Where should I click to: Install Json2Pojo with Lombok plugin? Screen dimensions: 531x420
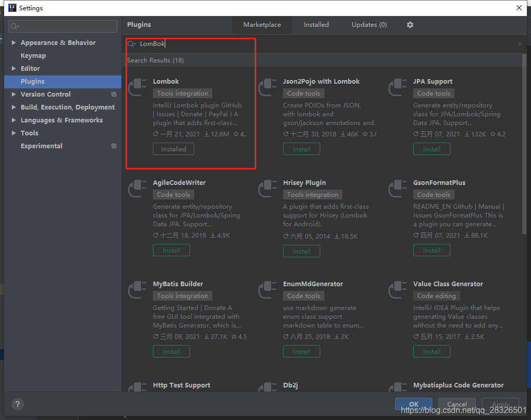[x=301, y=149]
